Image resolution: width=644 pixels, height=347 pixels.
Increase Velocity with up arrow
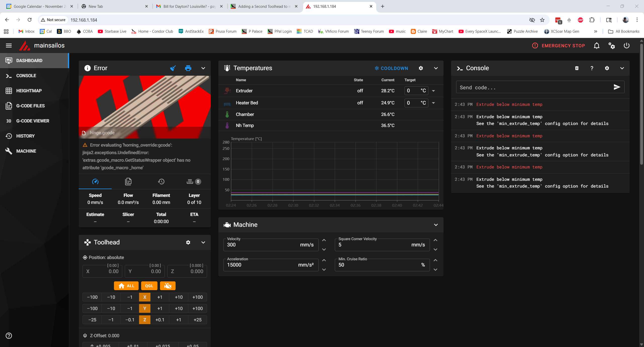tap(324, 240)
